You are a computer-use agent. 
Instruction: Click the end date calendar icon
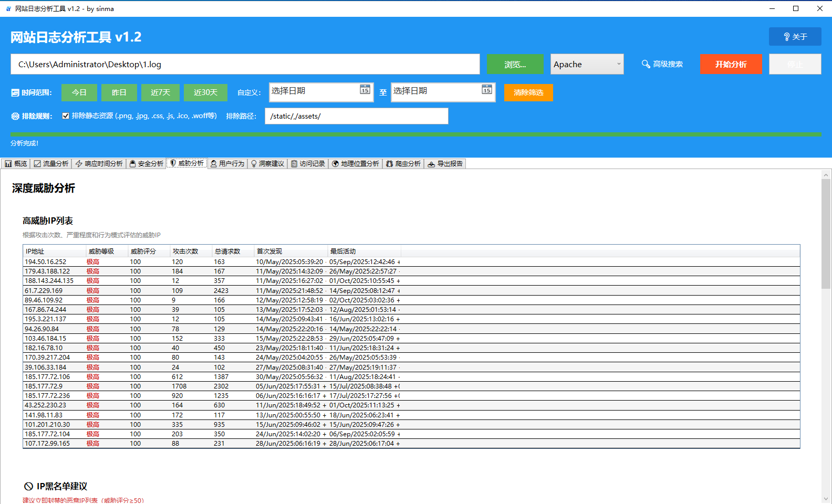487,90
